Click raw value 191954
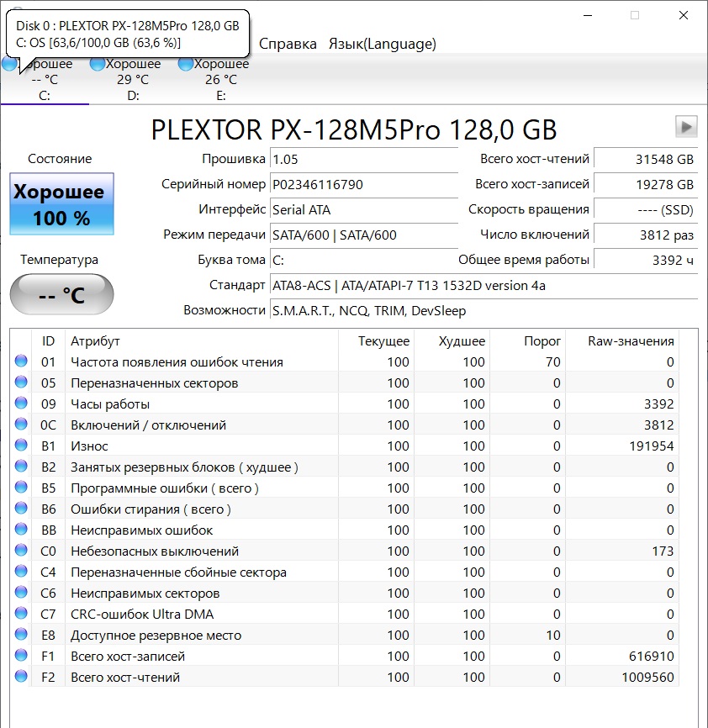 (652, 446)
